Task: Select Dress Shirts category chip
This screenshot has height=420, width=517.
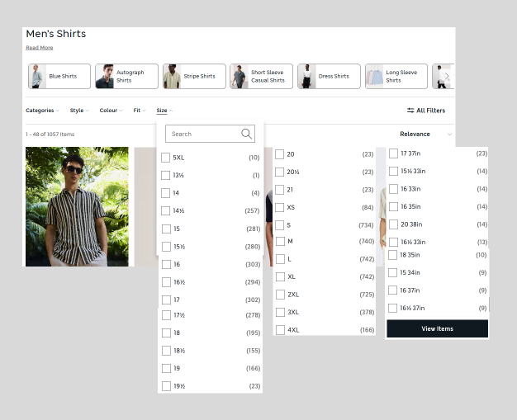Action: pos(328,77)
